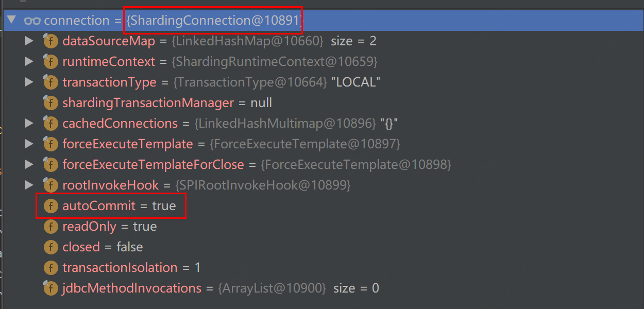Collapse the connection variable node

[12, 21]
